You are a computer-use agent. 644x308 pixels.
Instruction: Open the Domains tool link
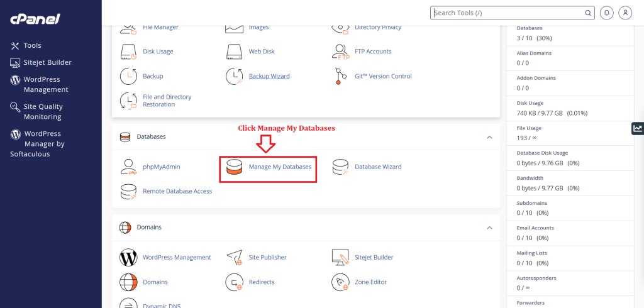click(155, 282)
